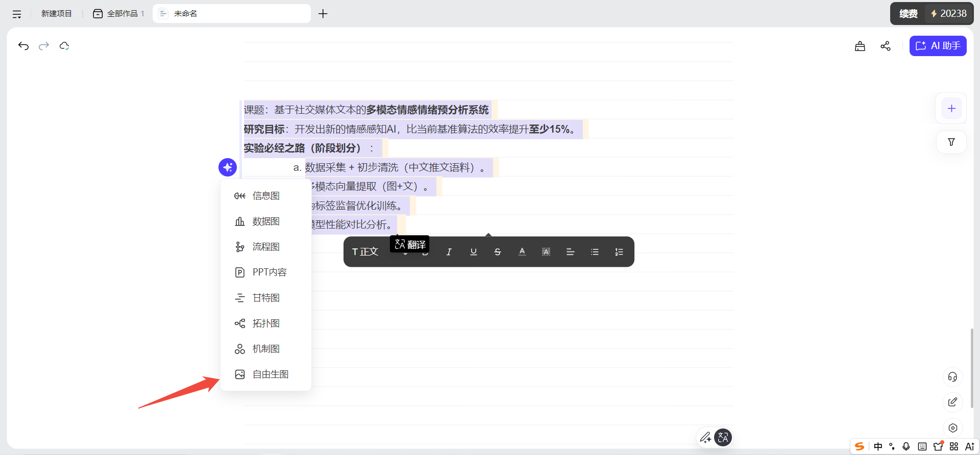Choose 拓扑图 from the generate menu

click(266, 323)
